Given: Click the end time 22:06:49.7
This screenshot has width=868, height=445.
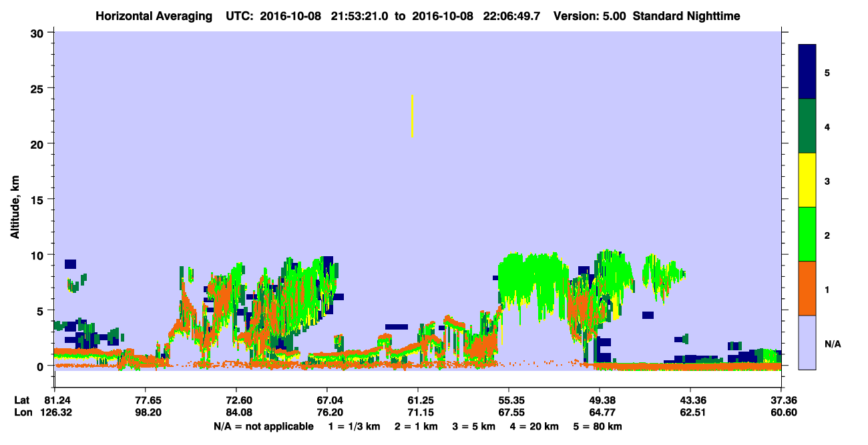Looking at the screenshot, I should click(x=511, y=15).
